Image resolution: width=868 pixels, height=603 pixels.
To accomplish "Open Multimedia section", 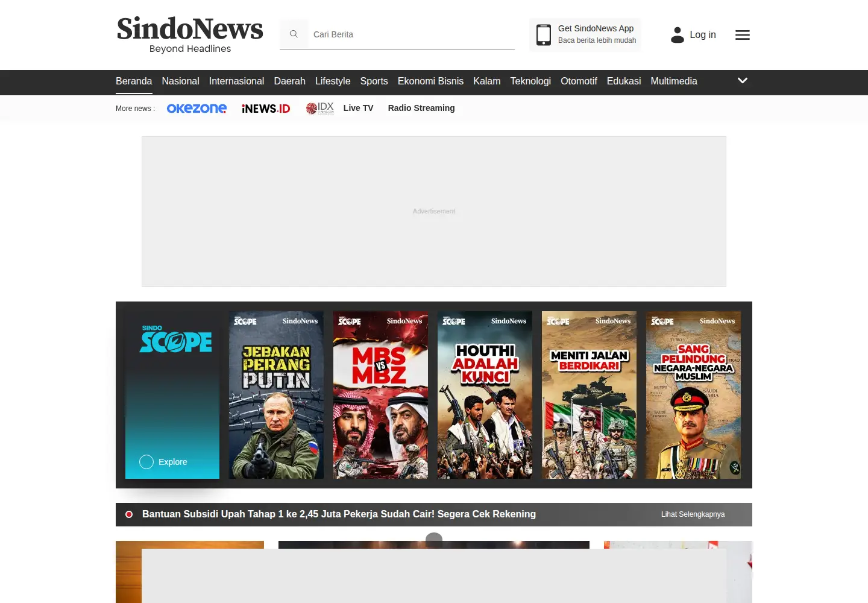I will 674,81.
